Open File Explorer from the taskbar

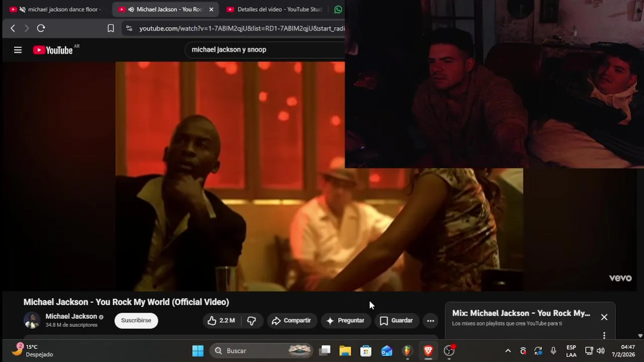coord(345,351)
